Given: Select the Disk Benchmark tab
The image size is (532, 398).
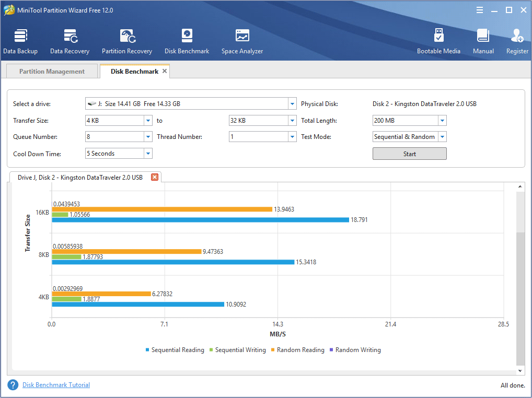Looking at the screenshot, I should [x=135, y=71].
